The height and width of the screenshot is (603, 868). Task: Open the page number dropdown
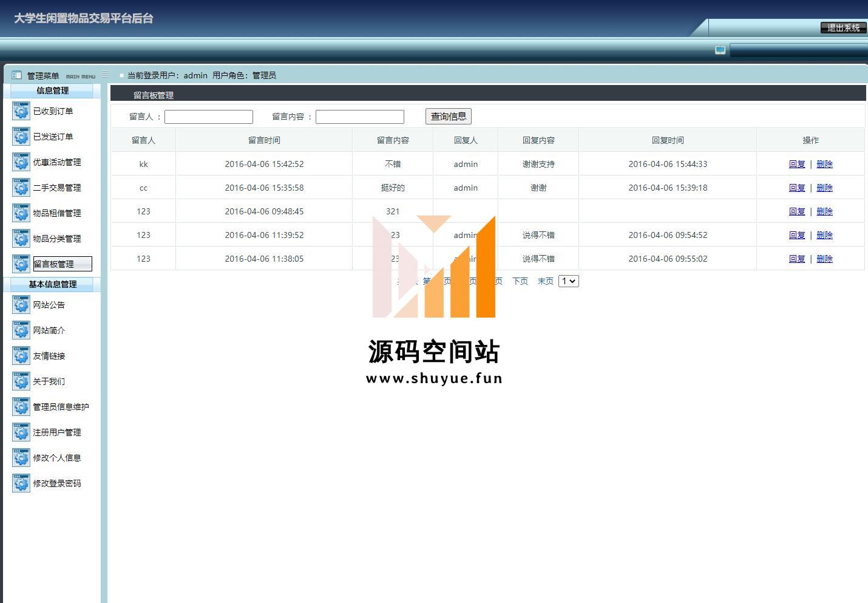(x=568, y=281)
